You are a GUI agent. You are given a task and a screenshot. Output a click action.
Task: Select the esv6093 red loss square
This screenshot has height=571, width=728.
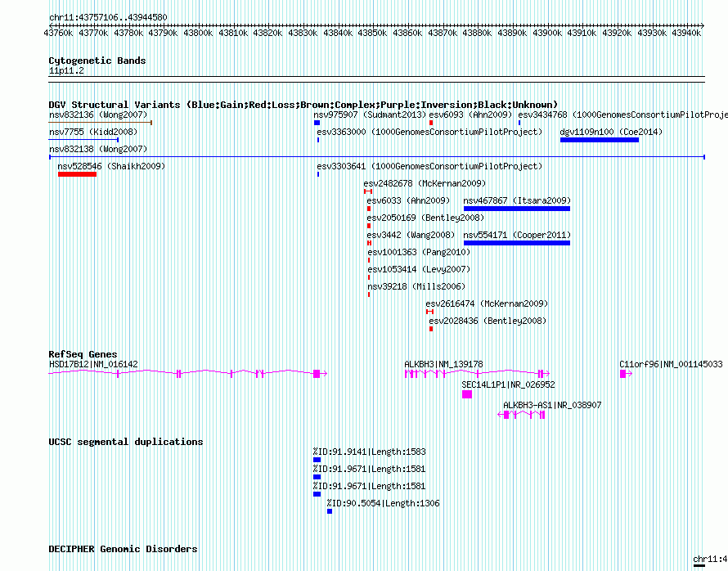431,123
